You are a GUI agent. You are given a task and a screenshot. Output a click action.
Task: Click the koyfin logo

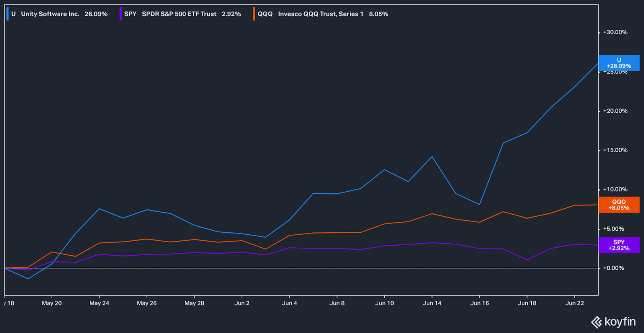[613, 322]
